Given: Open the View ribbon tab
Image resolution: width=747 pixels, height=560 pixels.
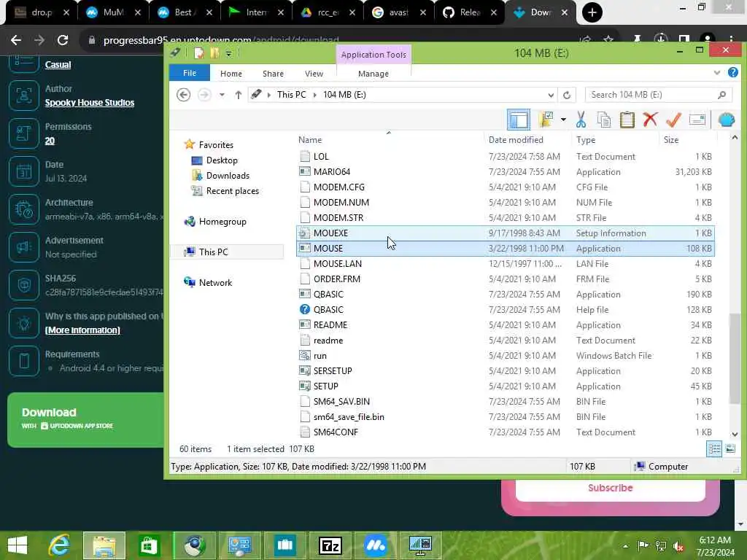Looking at the screenshot, I should tap(314, 74).
